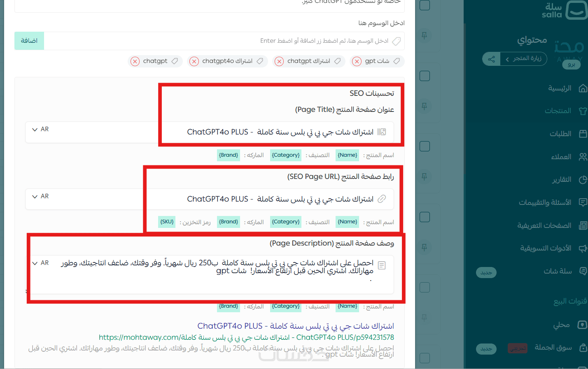This screenshot has width=588, height=369.
Task: Insert {Name} variable under SEO Page URL
Action: click(348, 222)
